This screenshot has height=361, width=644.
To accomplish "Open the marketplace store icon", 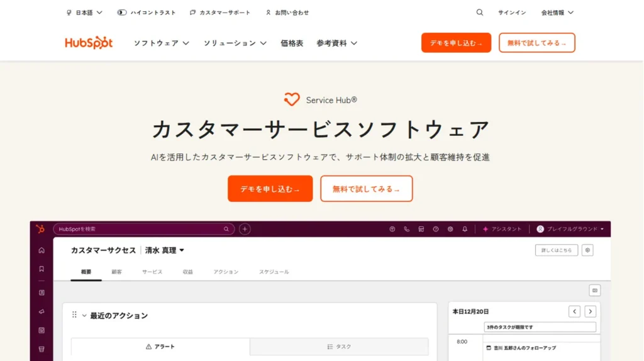I will [421, 229].
